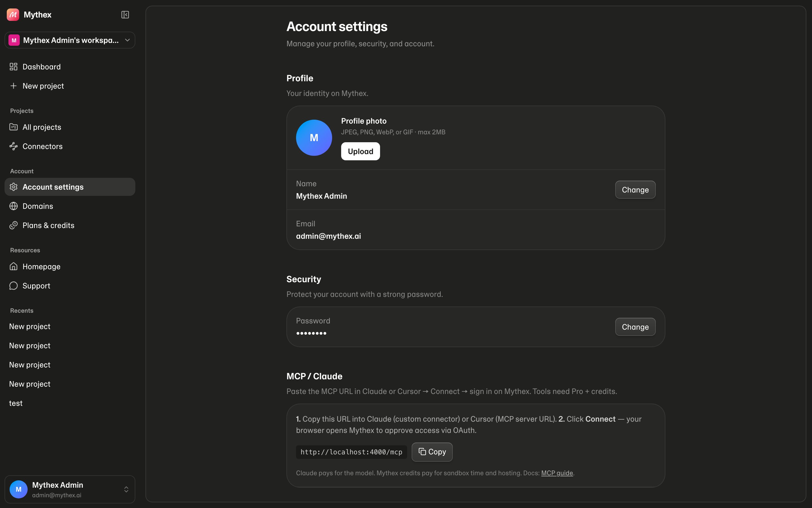Click the Mythex brand name in the sidebar

tap(37, 15)
